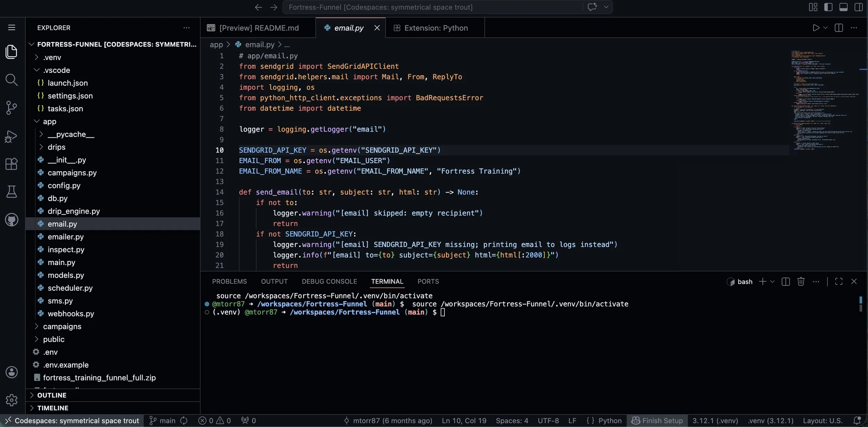This screenshot has width=868, height=427.
Task: Click Finish Setup in the status bar
Action: (x=657, y=420)
